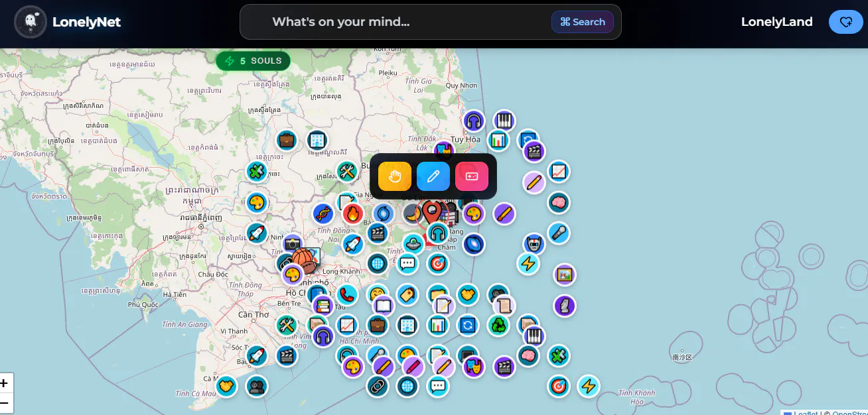Zoom out on the map
868x415 pixels.
pos(4,403)
